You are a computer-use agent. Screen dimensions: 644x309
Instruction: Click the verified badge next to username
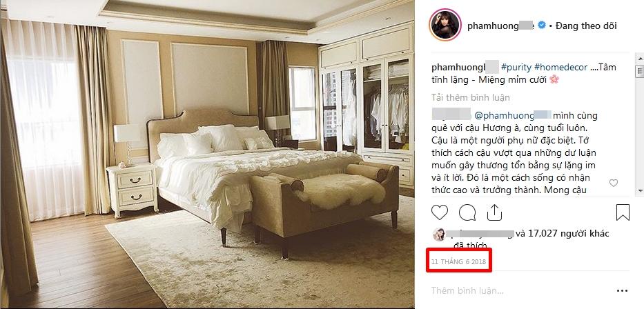[542, 26]
